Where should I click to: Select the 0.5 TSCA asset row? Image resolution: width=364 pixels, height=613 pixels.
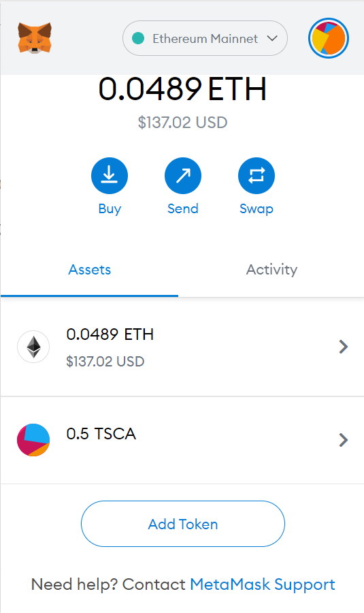pyautogui.click(x=182, y=440)
